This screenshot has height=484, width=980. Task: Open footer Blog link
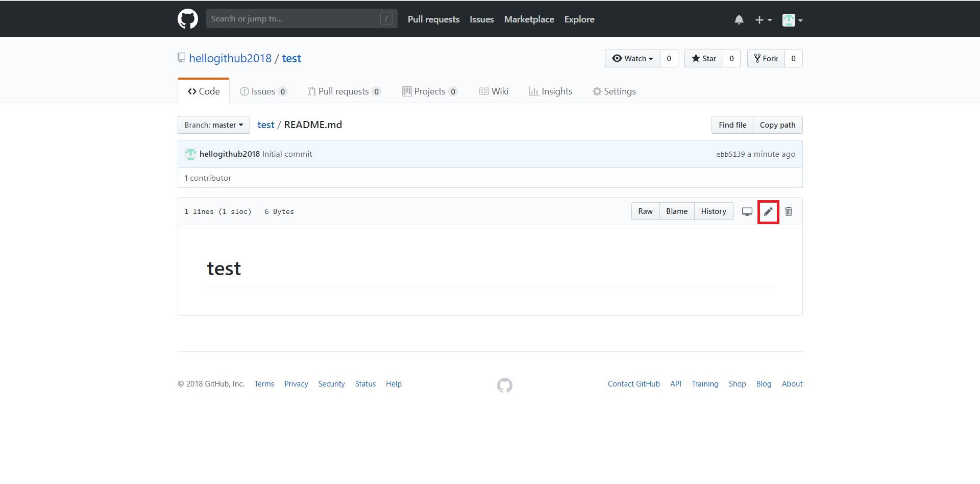764,384
